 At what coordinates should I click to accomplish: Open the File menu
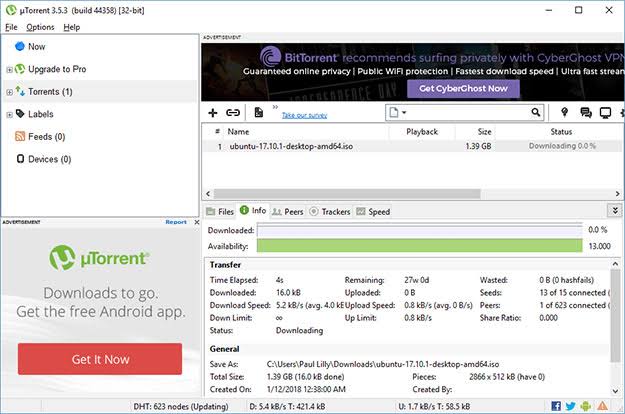coord(11,27)
